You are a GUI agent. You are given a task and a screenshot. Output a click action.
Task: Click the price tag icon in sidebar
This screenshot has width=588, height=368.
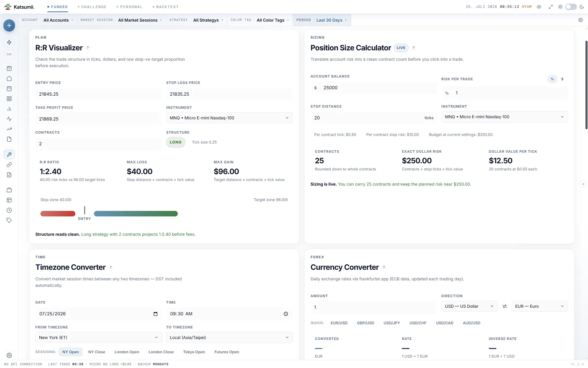(9, 220)
